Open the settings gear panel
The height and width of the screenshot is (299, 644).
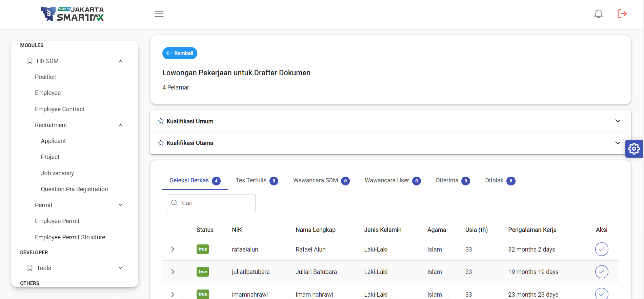pyautogui.click(x=634, y=148)
